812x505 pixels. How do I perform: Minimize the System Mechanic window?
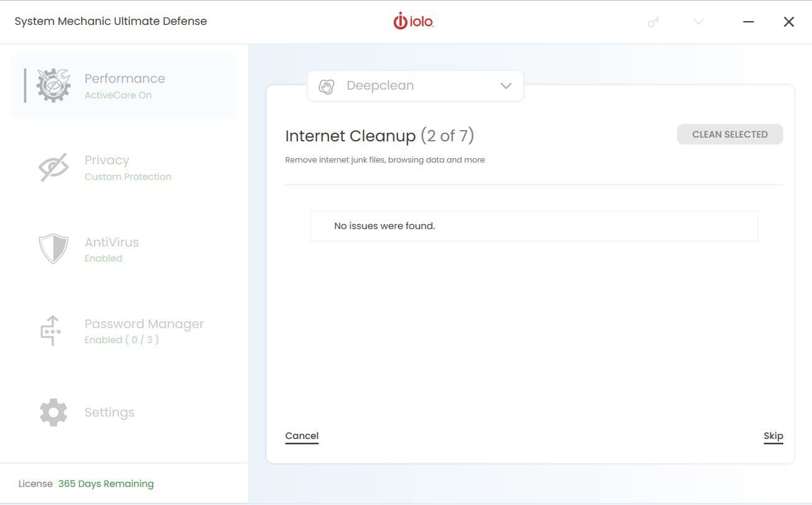tap(749, 22)
